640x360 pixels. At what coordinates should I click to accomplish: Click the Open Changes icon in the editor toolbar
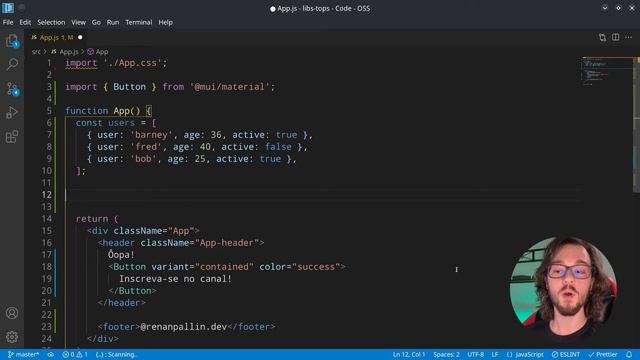pyautogui.click(x=602, y=38)
